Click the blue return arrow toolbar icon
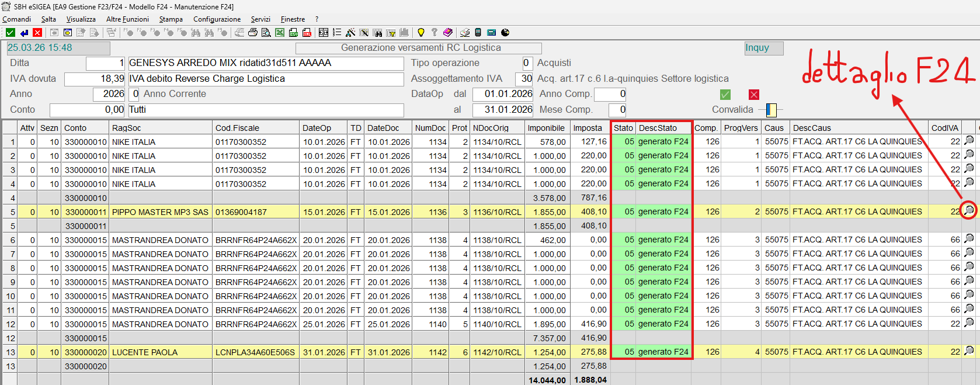This screenshot has height=385, width=980. tap(24, 33)
